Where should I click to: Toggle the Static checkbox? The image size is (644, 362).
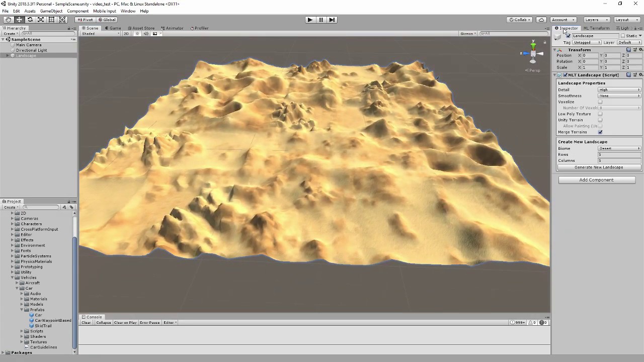click(x=622, y=36)
